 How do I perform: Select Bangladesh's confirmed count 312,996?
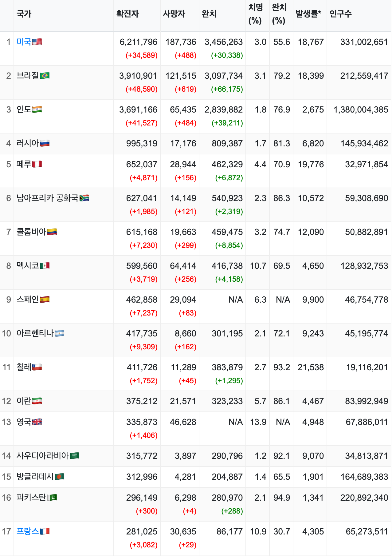[x=142, y=477]
